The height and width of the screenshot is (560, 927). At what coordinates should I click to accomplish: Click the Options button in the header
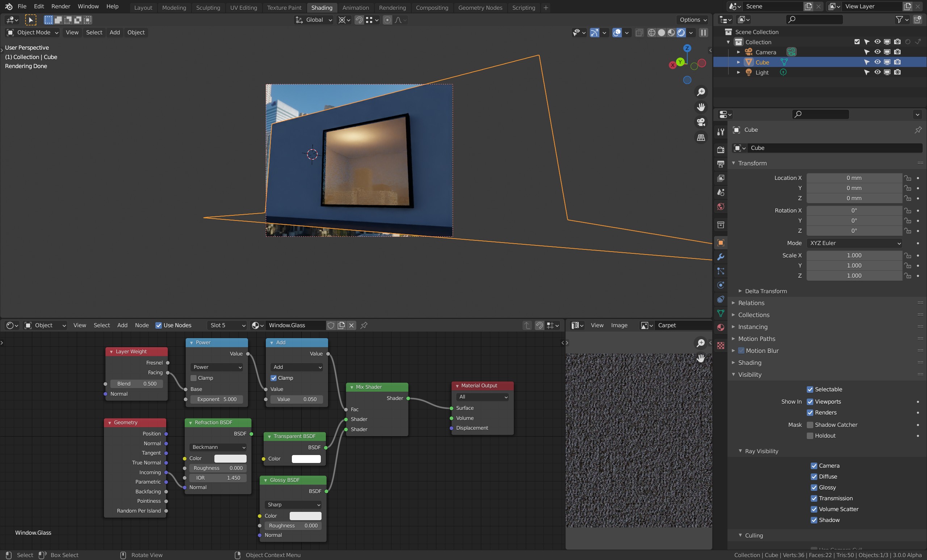coord(692,20)
